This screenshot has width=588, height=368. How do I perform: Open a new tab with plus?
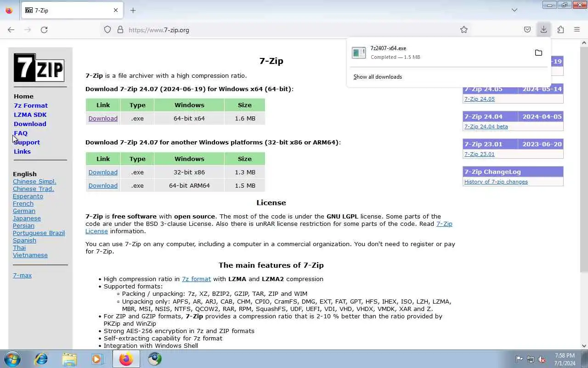coord(133,10)
